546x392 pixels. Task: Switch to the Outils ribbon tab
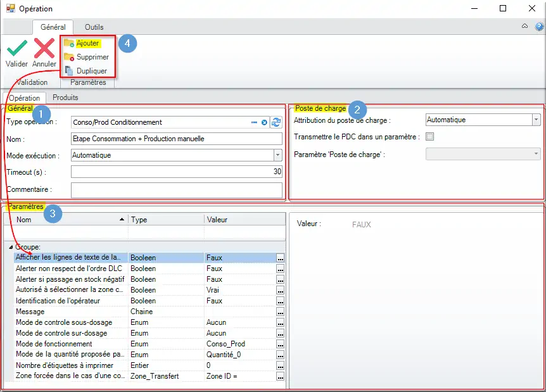(x=94, y=27)
